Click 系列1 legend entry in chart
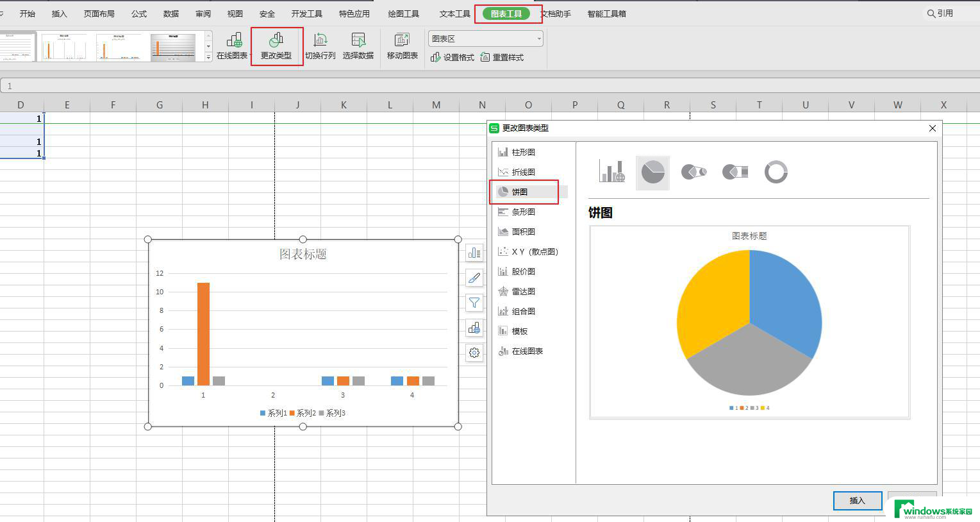Screen dimensions: 980x522 point(274,413)
